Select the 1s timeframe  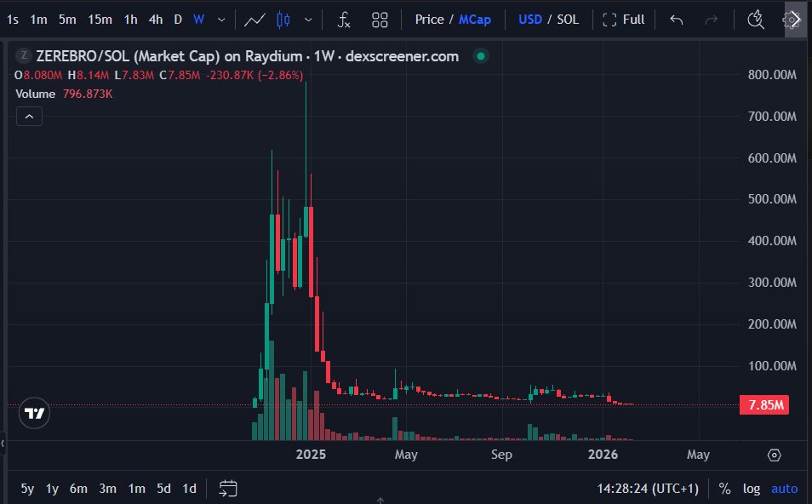point(13,20)
